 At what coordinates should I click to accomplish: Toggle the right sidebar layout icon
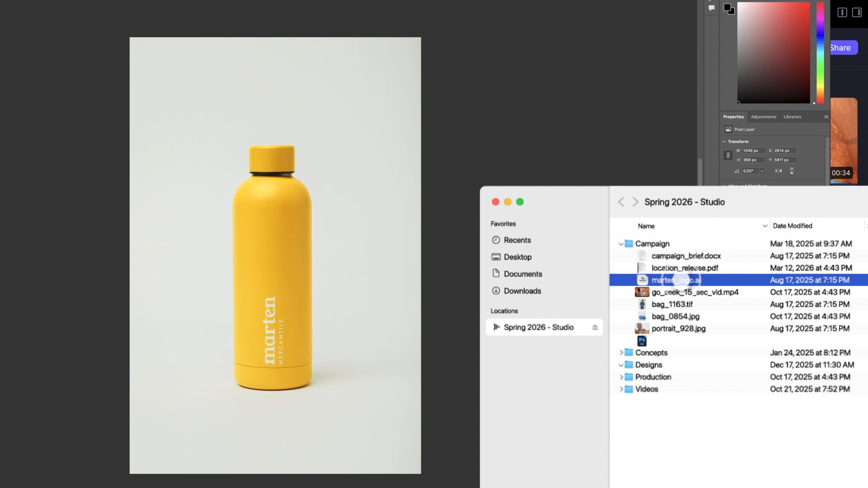[x=857, y=12]
